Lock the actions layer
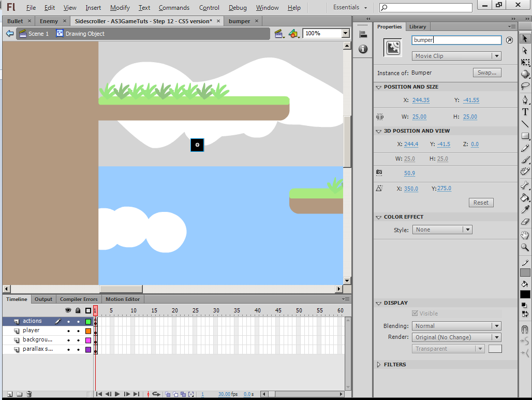The height and width of the screenshot is (400, 532). click(x=78, y=321)
